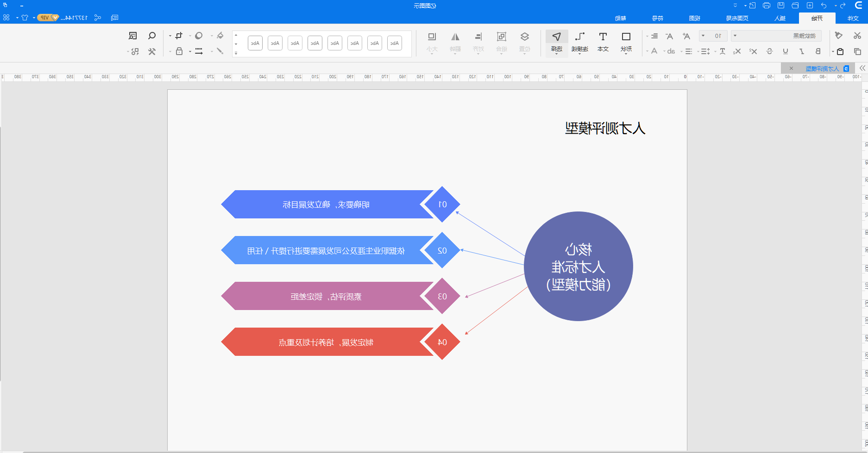The height and width of the screenshot is (453, 868).
Task: Toggle Italic formatting
Action: [802, 51]
